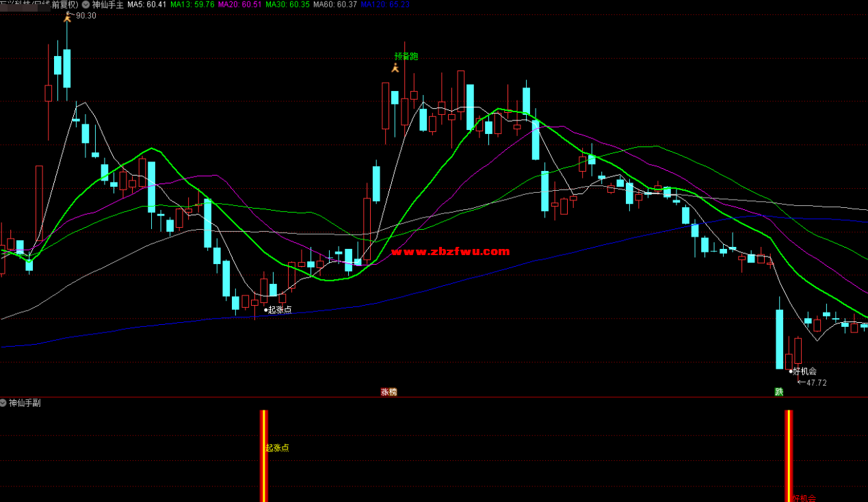This screenshot has height=502, width=868.
Task: Click the 好机会 signal bar in sub-chart
Action: 789,455
